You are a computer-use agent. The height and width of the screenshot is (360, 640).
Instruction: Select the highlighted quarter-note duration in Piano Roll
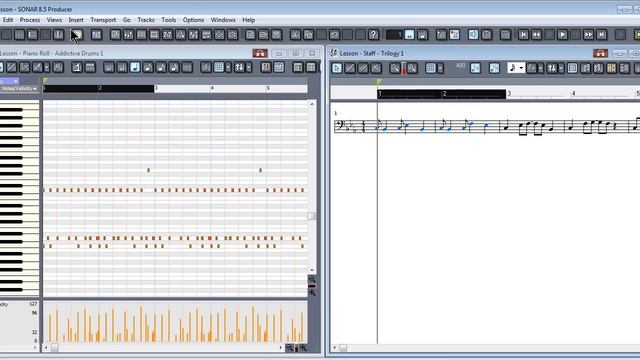click(135, 67)
